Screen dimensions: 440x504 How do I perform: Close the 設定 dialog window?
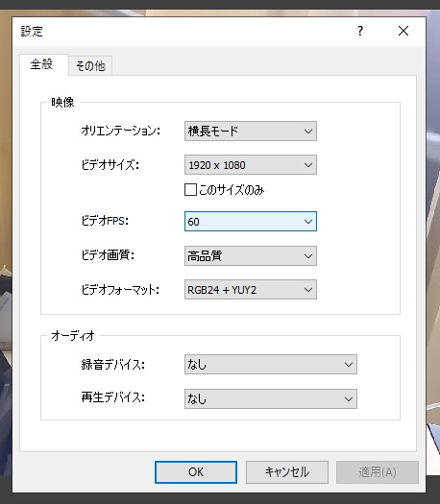pyautogui.click(x=403, y=31)
